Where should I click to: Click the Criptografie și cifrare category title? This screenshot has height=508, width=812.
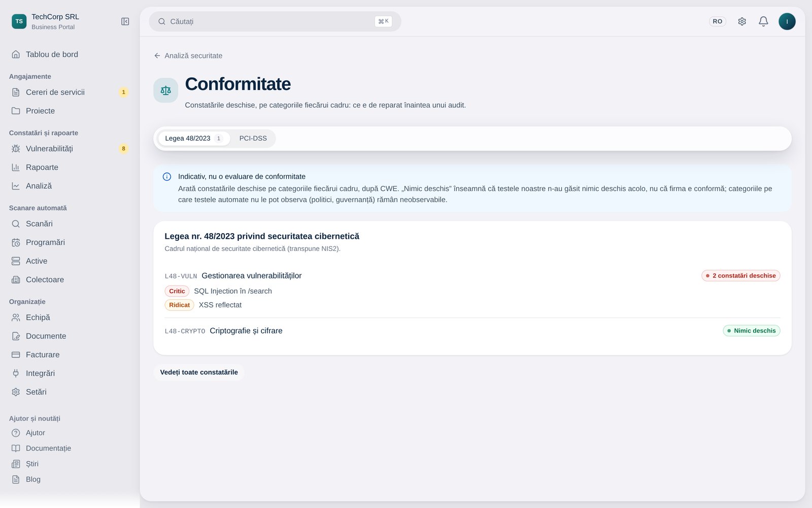click(246, 331)
